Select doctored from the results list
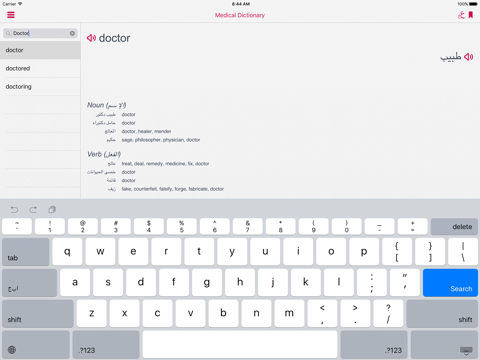The image size is (480, 360). [40, 68]
